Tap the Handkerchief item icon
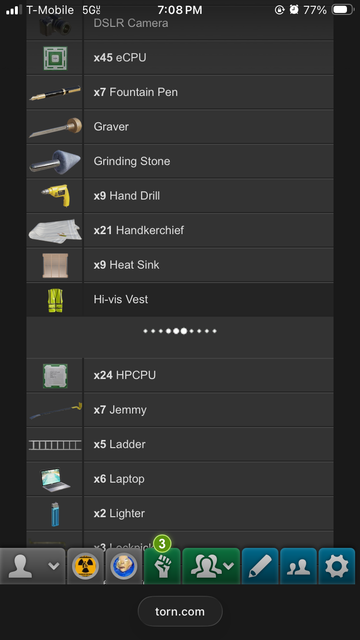Screen dimensions: 360x640 tap(55, 231)
